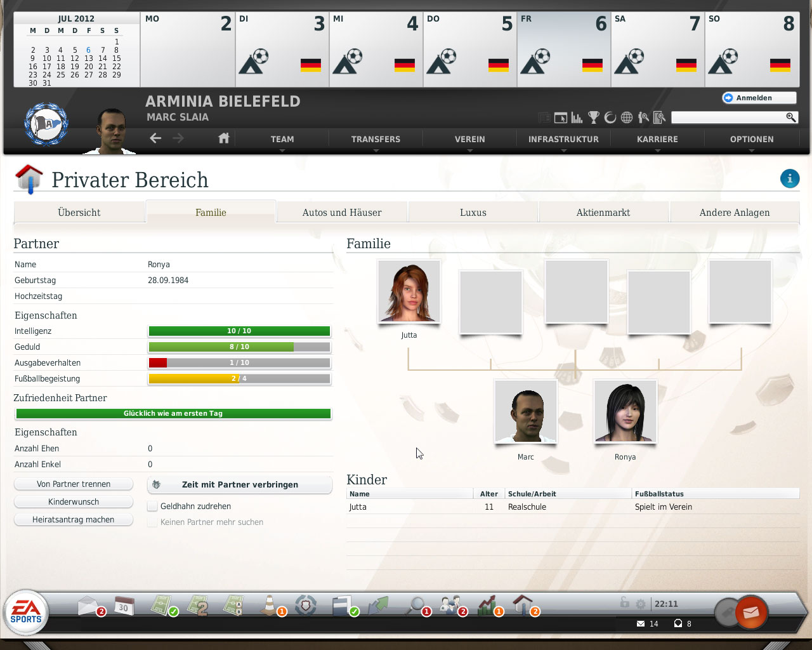The width and height of the screenshot is (812, 650).
Task: Open the second team pitch icon
Action: pyautogui.click(x=199, y=606)
